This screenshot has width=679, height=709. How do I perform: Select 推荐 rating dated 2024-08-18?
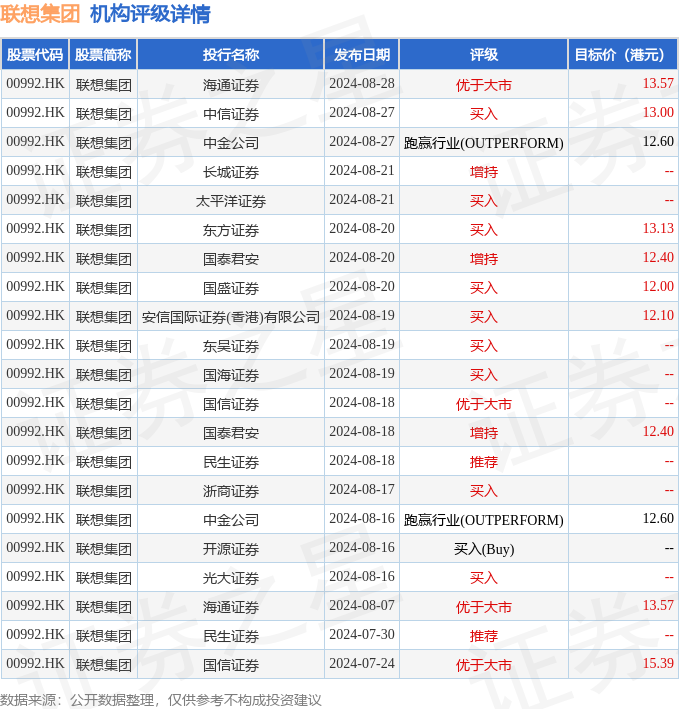coord(484,461)
